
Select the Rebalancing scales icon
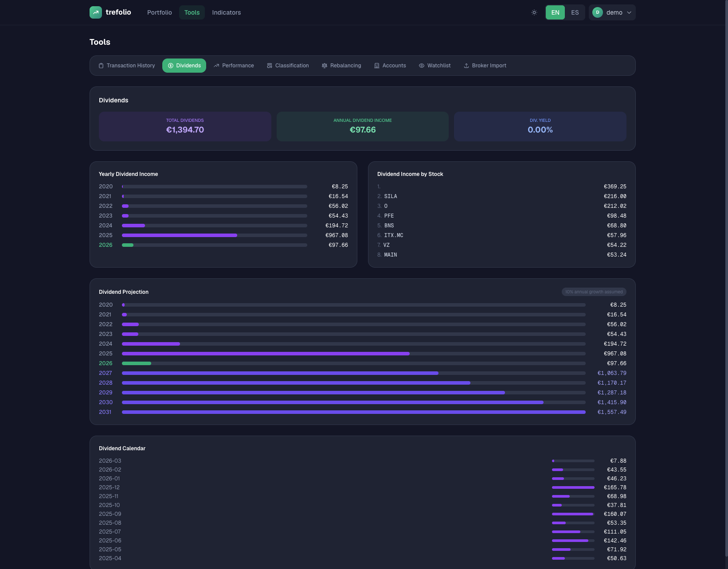[x=325, y=65]
